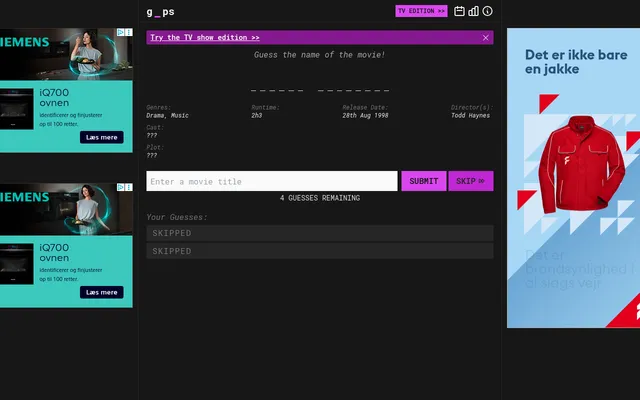Click the red jacket advertisement image

[582, 163]
